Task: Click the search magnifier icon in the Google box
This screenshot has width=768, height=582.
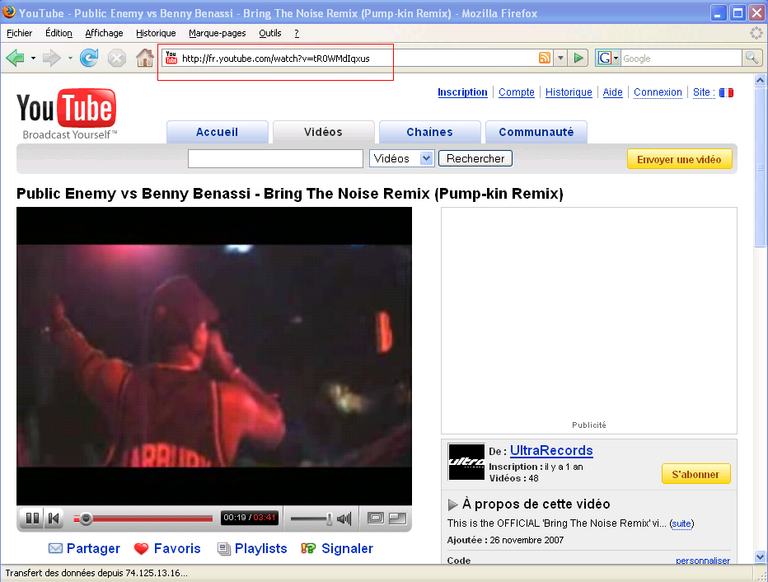Action: coord(752,58)
